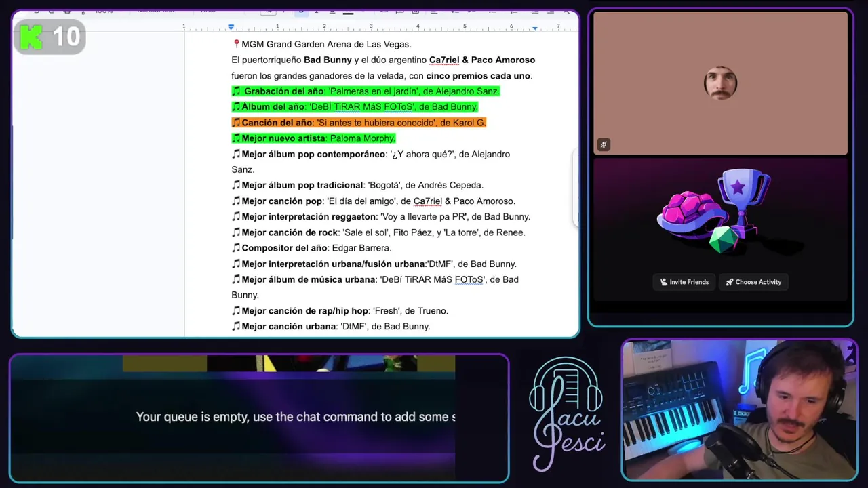The width and height of the screenshot is (868, 488).
Task: Click the 'Mejor álbum pop contemporáneo' text
Action: coord(313,154)
